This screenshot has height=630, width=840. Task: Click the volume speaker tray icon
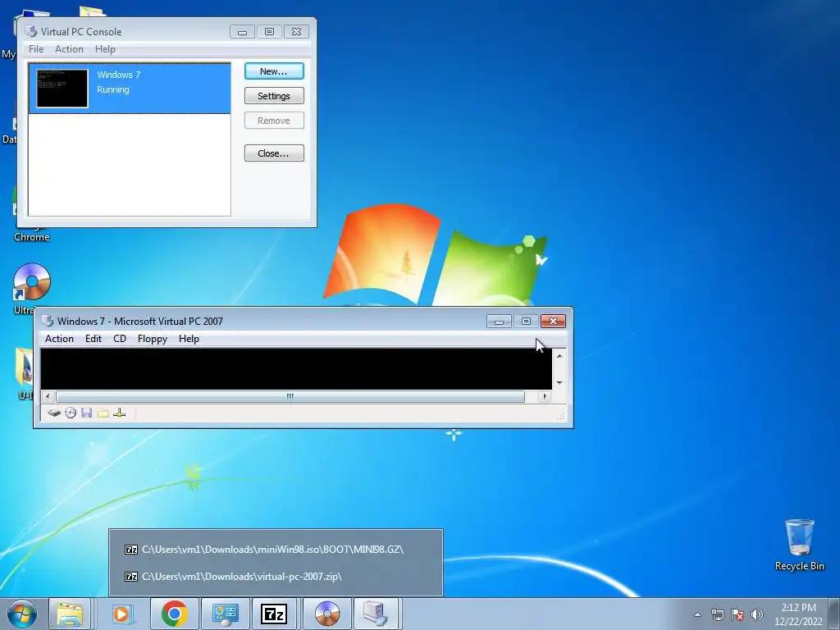[757, 614]
